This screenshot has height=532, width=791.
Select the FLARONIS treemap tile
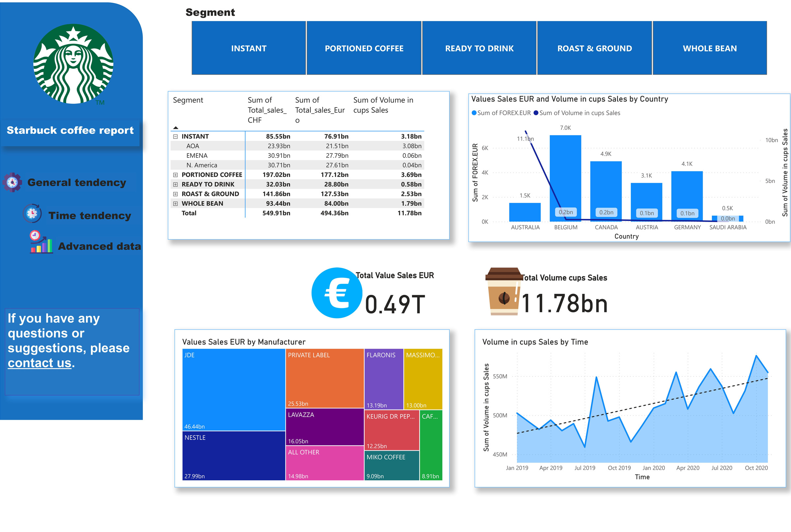click(x=384, y=379)
